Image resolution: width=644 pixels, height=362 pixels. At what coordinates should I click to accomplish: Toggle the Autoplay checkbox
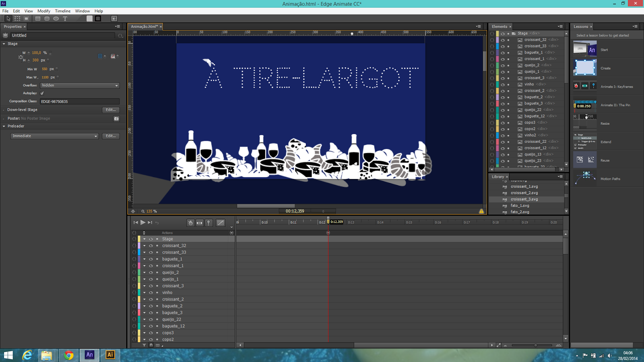[42, 93]
